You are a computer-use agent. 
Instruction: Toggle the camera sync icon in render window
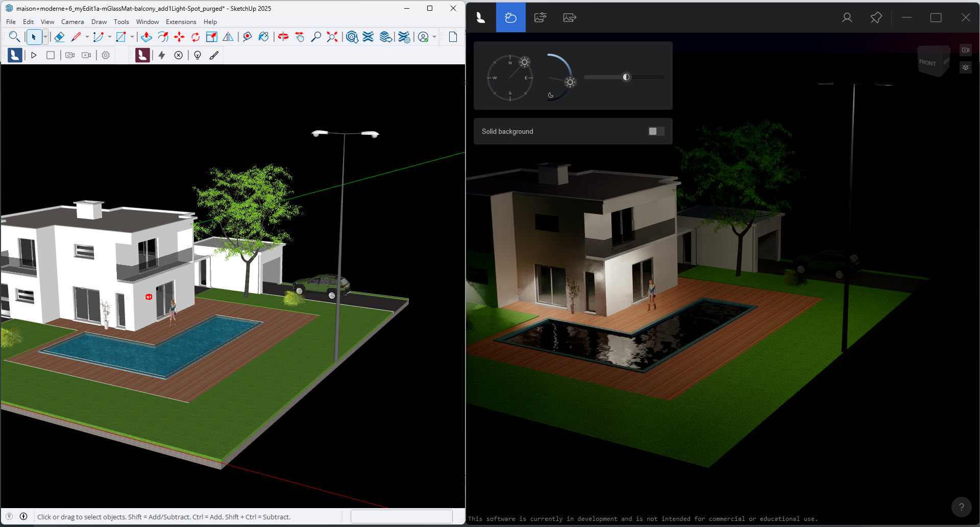(966, 50)
